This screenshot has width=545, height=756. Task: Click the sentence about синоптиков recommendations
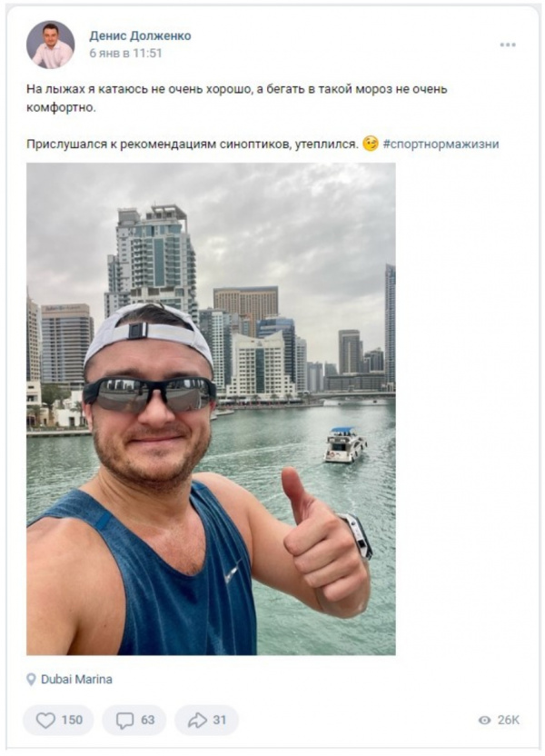(x=193, y=144)
